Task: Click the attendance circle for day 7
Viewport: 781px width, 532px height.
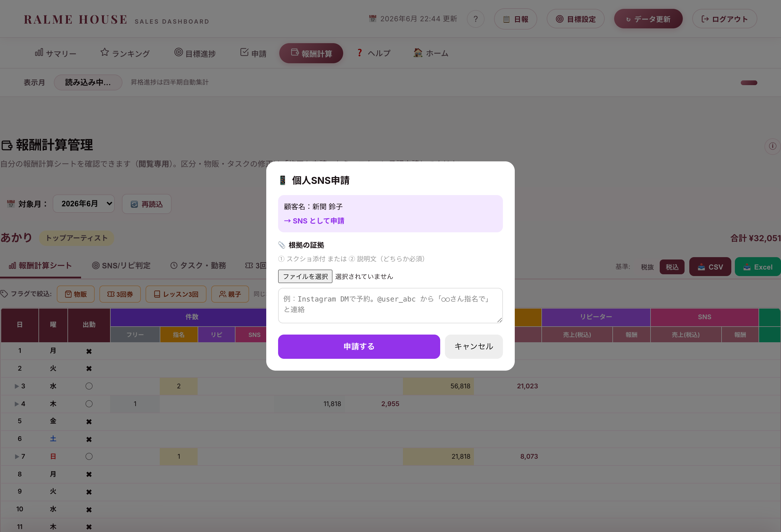Action: 89,456
